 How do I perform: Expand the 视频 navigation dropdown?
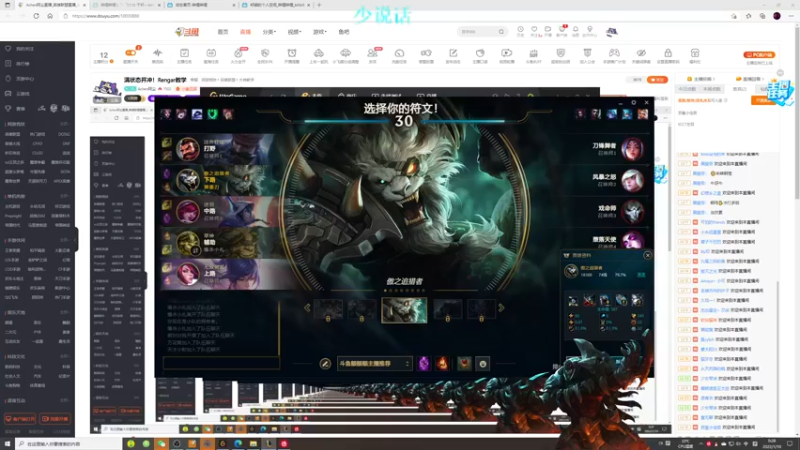click(294, 32)
